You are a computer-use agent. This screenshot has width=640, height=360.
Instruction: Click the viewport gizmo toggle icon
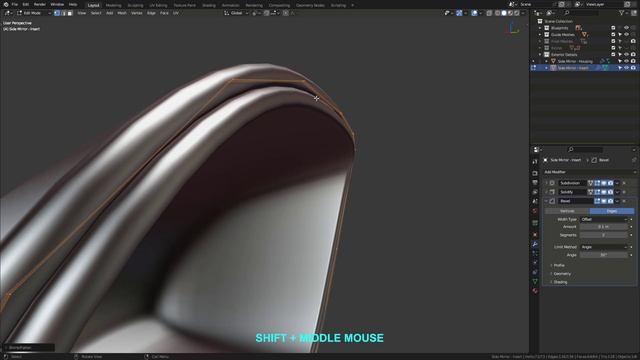click(x=459, y=13)
